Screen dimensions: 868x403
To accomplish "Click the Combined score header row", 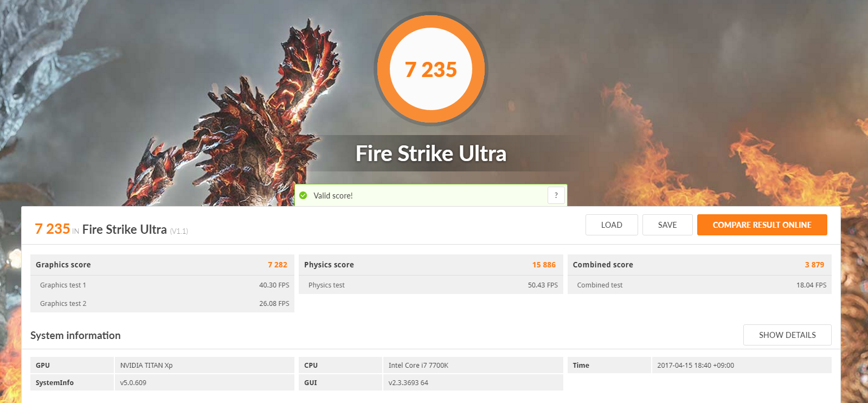I will [x=699, y=265].
